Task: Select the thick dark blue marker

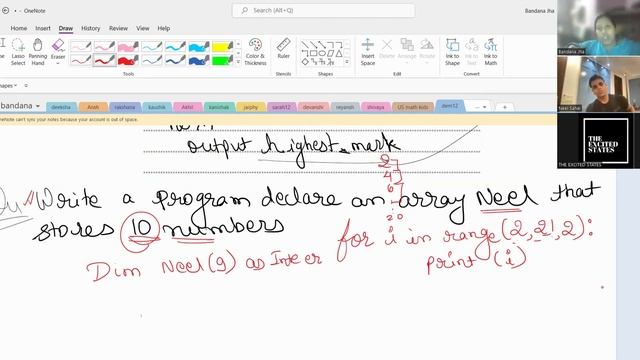Action: (x=199, y=60)
